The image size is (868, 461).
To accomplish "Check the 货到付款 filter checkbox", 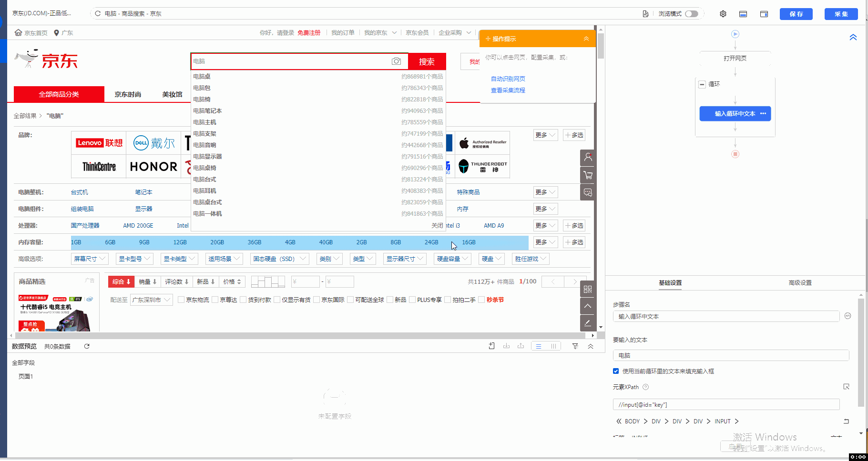I will coord(243,300).
